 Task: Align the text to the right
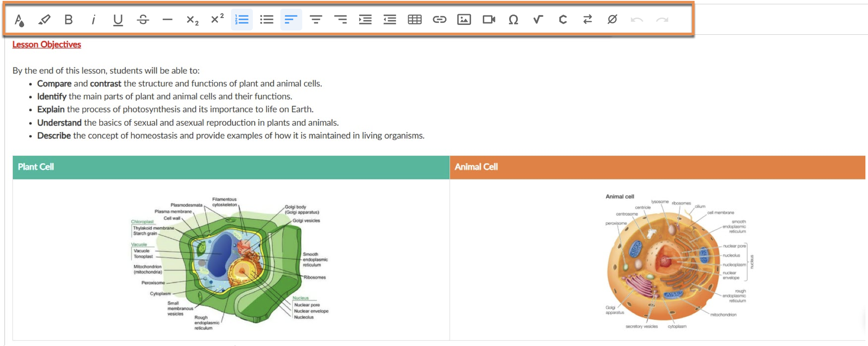click(340, 20)
